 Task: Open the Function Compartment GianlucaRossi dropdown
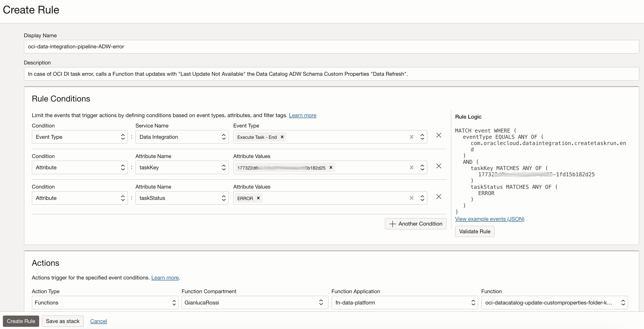tap(255, 303)
